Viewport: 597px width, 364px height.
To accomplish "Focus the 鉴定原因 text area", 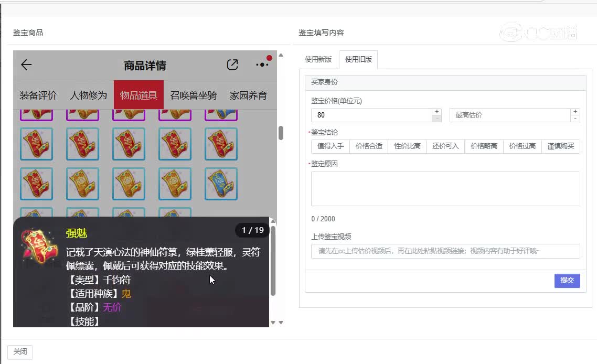I will [445, 189].
